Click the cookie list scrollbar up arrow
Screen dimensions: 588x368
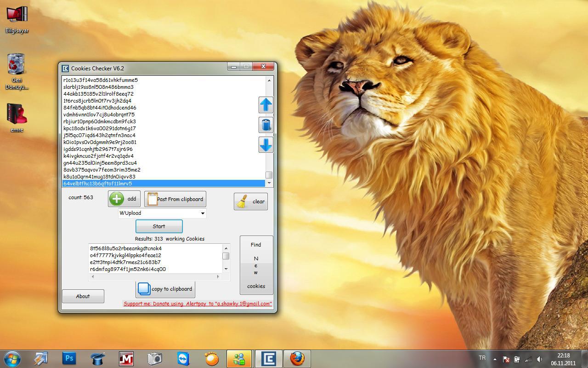(x=269, y=80)
